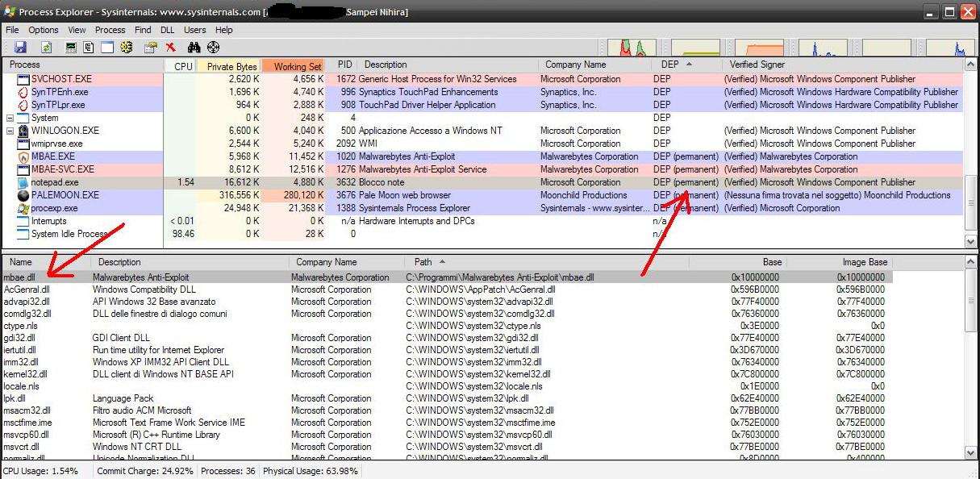Sort by Private Bytes column header
Viewport: 980px width, 479px height.
(228, 65)
